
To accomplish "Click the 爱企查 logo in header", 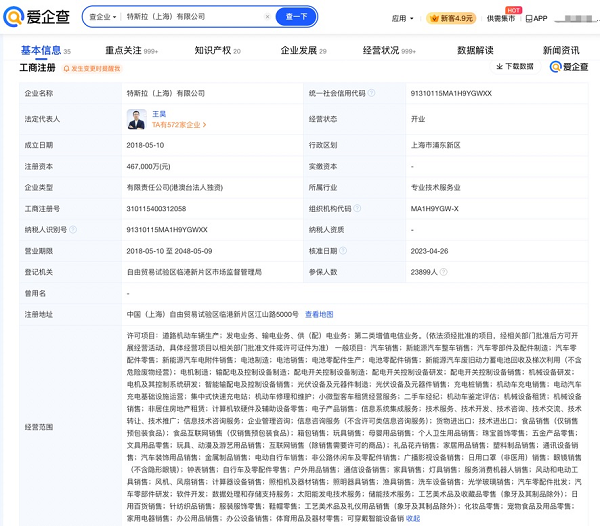I will 36,16.
